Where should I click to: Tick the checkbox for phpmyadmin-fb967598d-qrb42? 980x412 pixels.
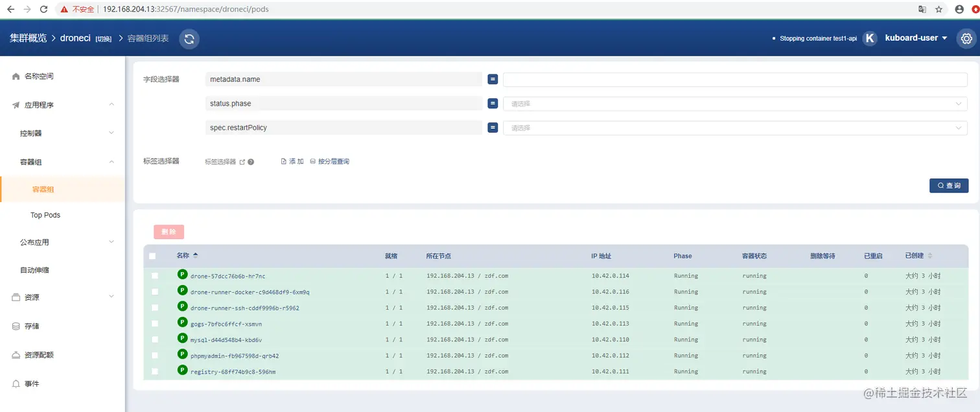click(x=155, y=356)
